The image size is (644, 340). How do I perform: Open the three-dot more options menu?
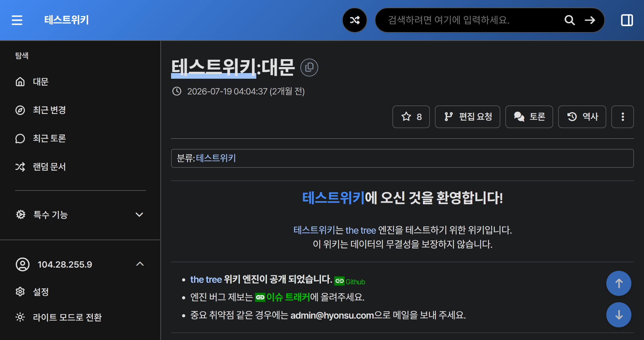pos(623,117)
